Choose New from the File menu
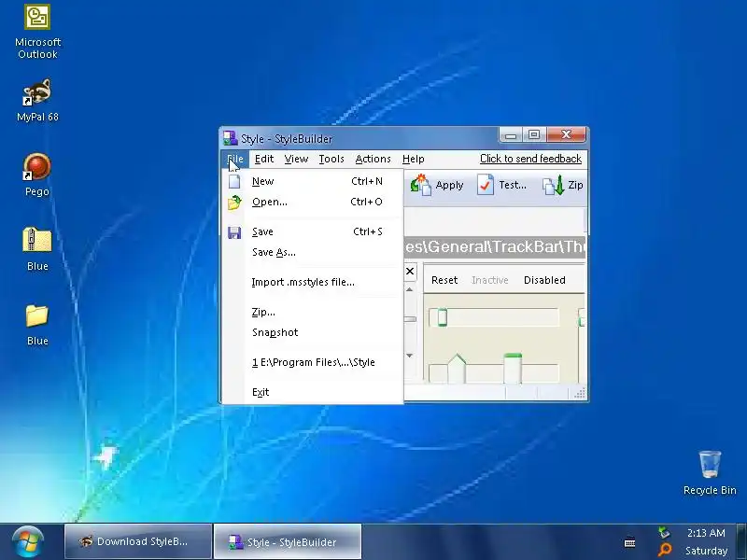Image resolution: width=747 pixels, height=560 pixels. tap(313, 181)
